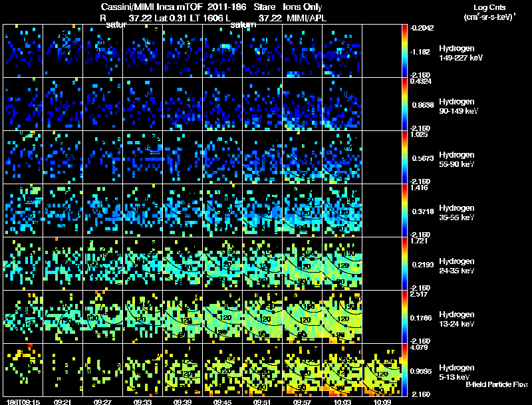Click the Log Cnts units legend
The image size is (532, 405).
pyautogui.click(x=489, y=12)
